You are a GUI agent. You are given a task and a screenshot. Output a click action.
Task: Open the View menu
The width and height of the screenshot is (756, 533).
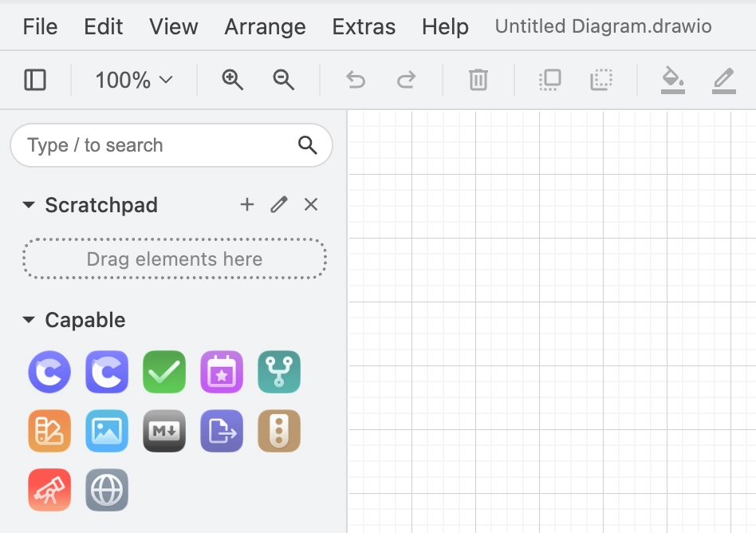tap(174, 26)
